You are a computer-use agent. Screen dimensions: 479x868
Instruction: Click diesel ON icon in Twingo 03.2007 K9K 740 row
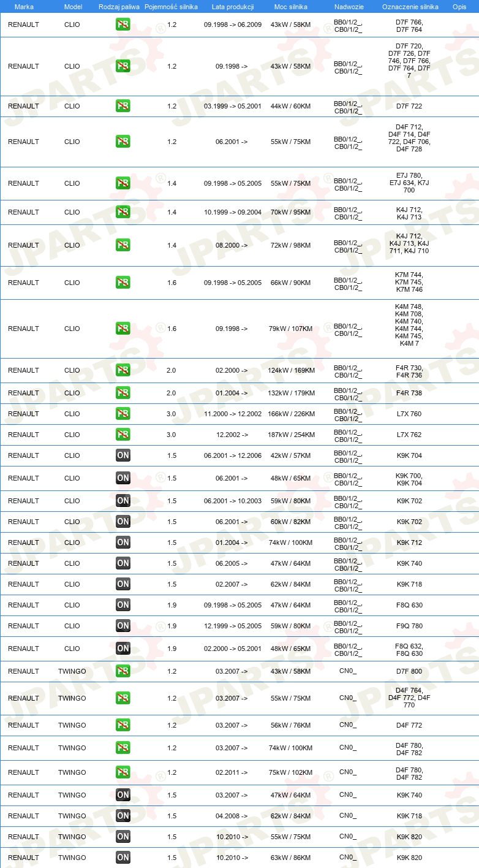[123, 795]
